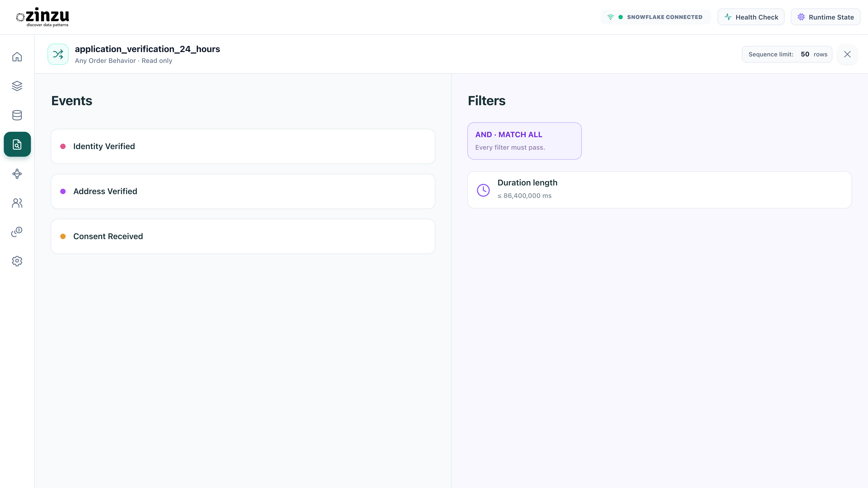Open the layers stack sidebar icon

pyautogui.click(x=17, y=86)
